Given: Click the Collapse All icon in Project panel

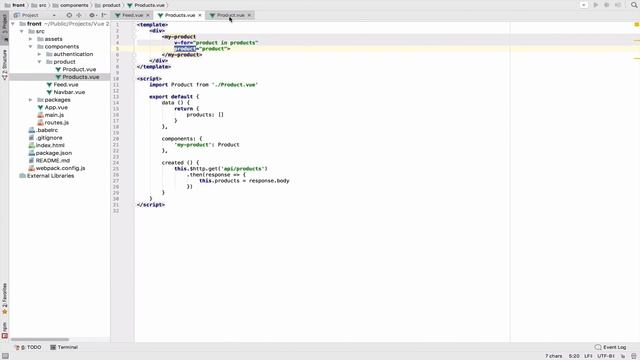Looking at the screenshot, I should pyautogui.click(x=79, y=15).
